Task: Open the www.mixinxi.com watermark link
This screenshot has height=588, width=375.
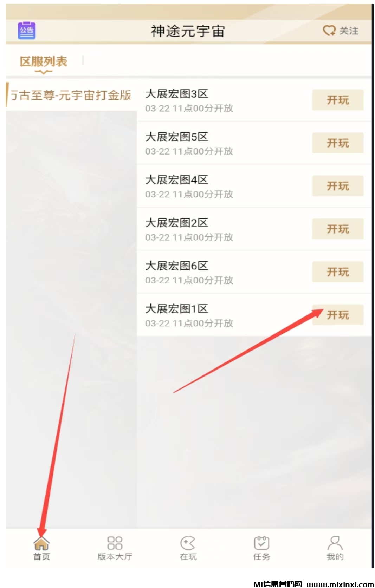Action: (x=340, y=584)
